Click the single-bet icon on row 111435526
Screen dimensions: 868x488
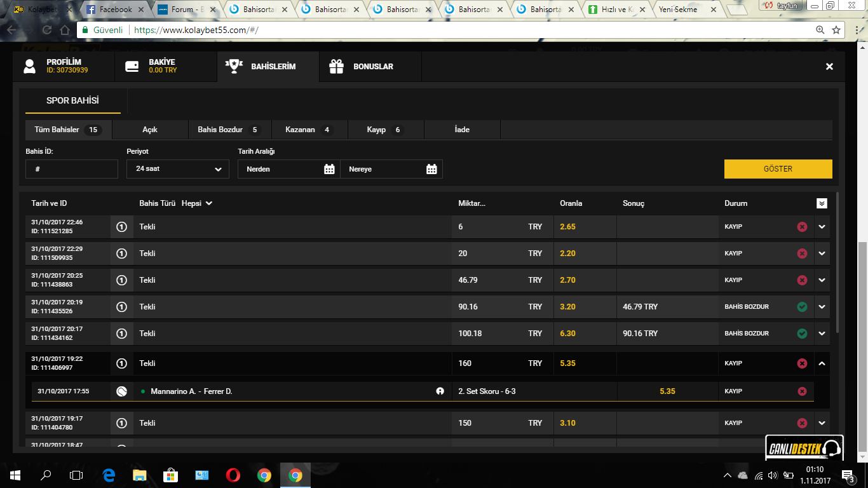pyautogui.click(x=121, y=307)
